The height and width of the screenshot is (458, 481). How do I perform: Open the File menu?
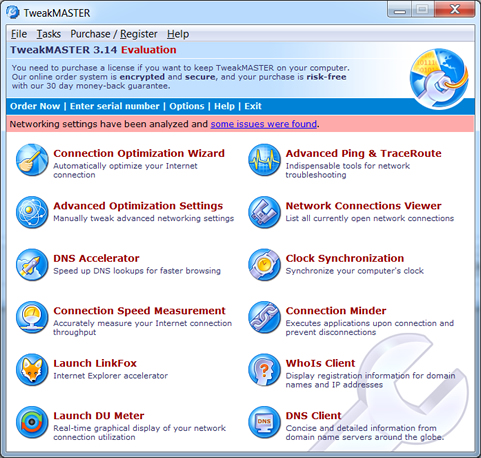[19, 34]
